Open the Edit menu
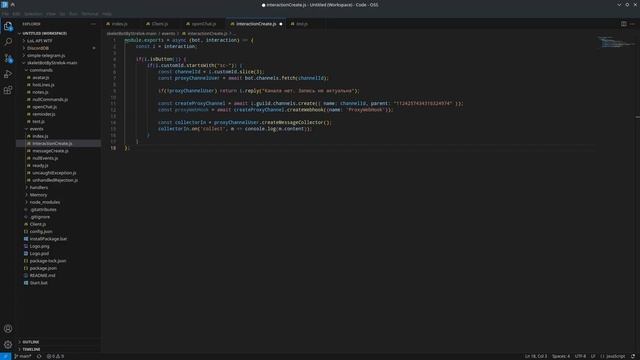The image size is (640, 360). 16,14
